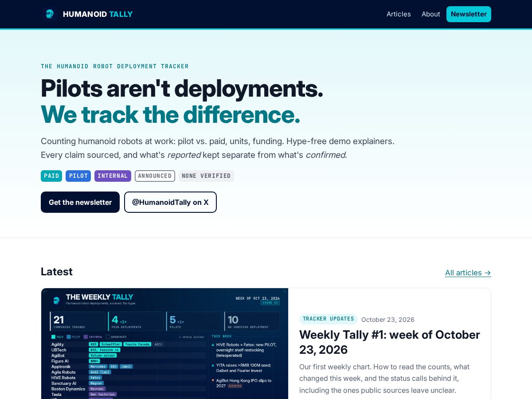Image resolution: width=532 pixels, height=399 pixels.
Task: Click the NONE VERIFIED status badge
Action: point(206,176)
